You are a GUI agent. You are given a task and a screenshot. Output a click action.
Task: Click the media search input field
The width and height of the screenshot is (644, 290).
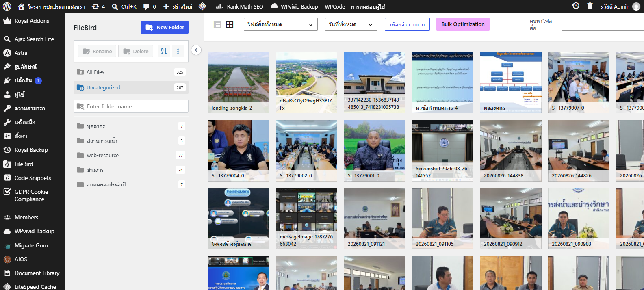(603, 24)
